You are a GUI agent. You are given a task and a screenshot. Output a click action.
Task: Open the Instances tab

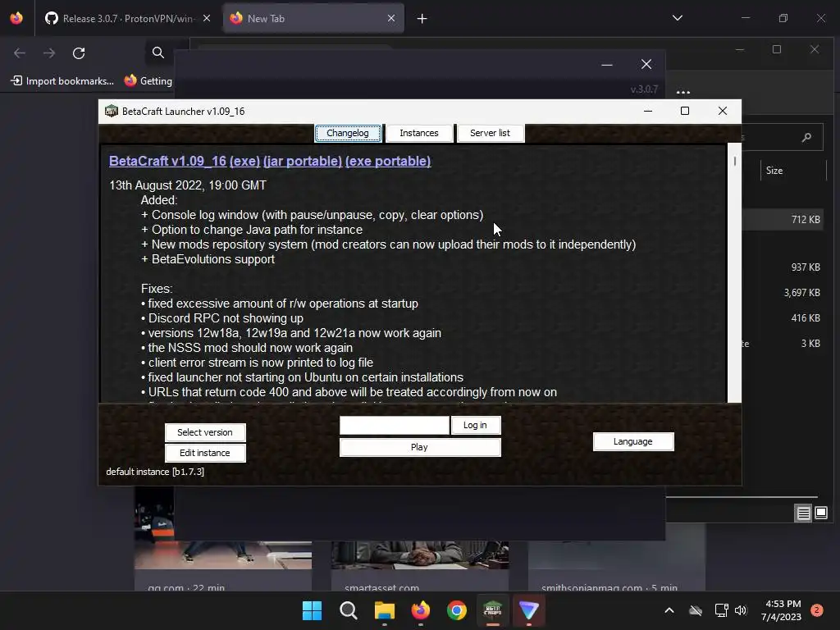click(419, 133)
